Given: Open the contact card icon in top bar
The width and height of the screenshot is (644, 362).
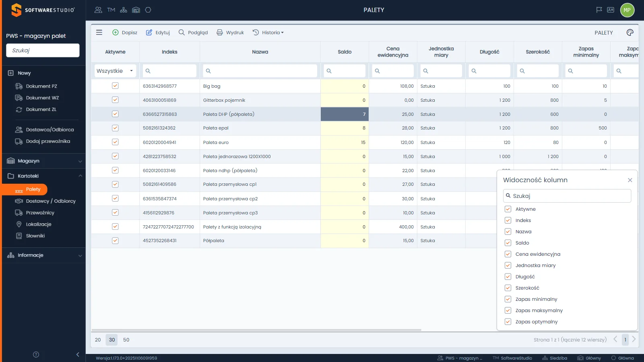Looking at the screenshot, I should (611, 10).
